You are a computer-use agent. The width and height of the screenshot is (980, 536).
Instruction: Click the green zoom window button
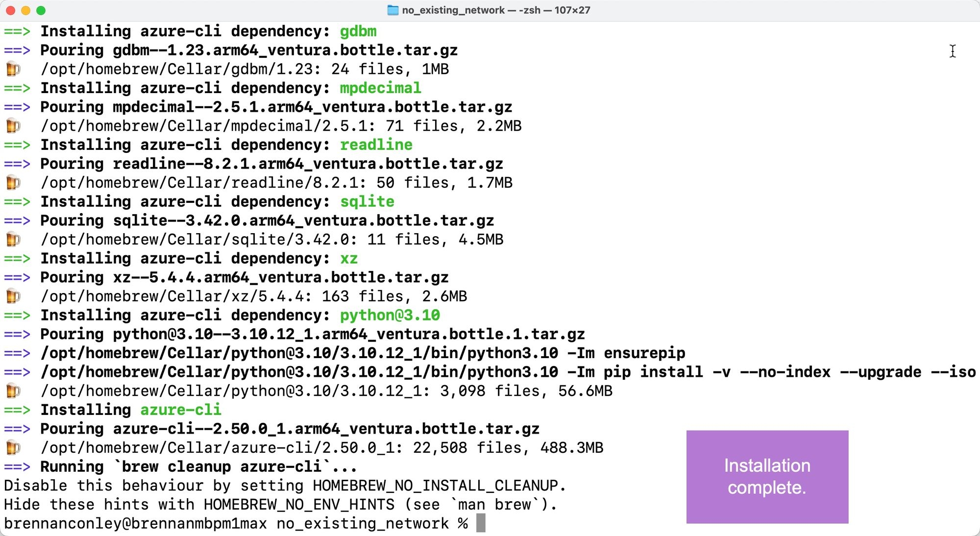[41, 10]
